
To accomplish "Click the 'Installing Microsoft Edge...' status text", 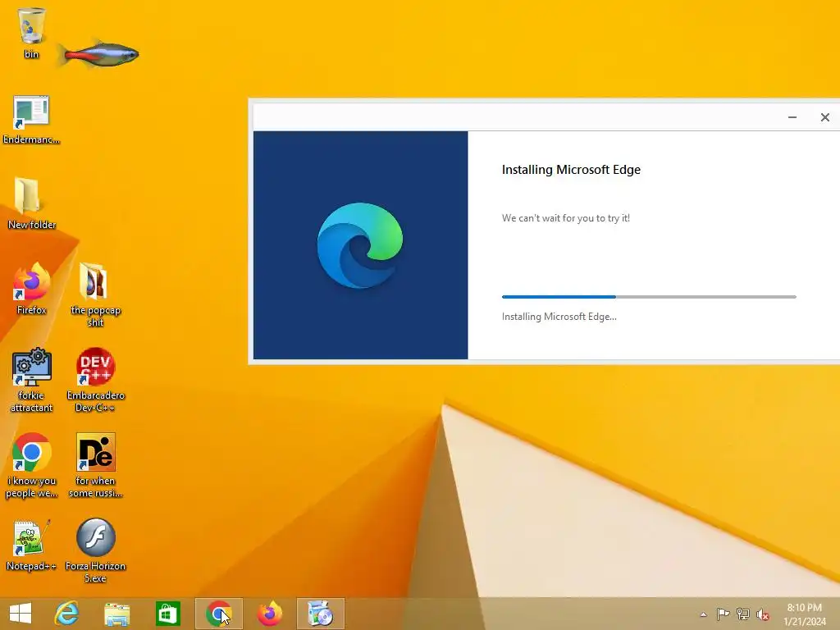I will point(559,317).
